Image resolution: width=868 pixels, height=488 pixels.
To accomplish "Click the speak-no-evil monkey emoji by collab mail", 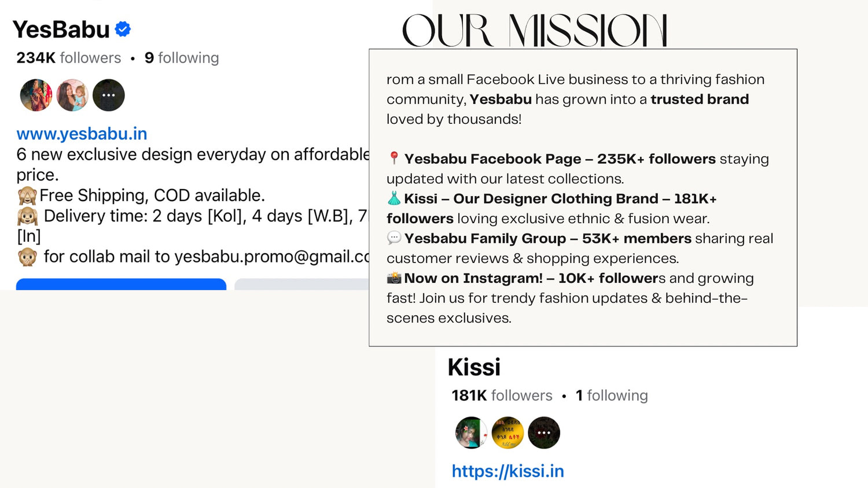I will coord(27,257).
